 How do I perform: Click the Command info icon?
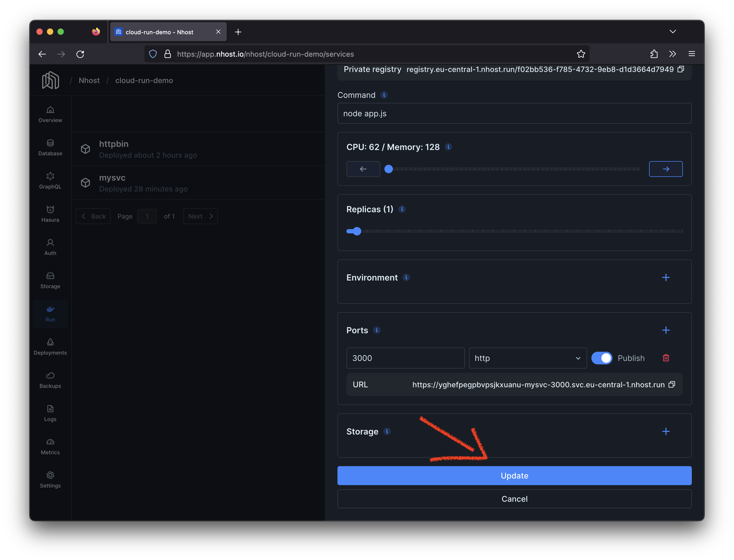(x=384, y=95)
